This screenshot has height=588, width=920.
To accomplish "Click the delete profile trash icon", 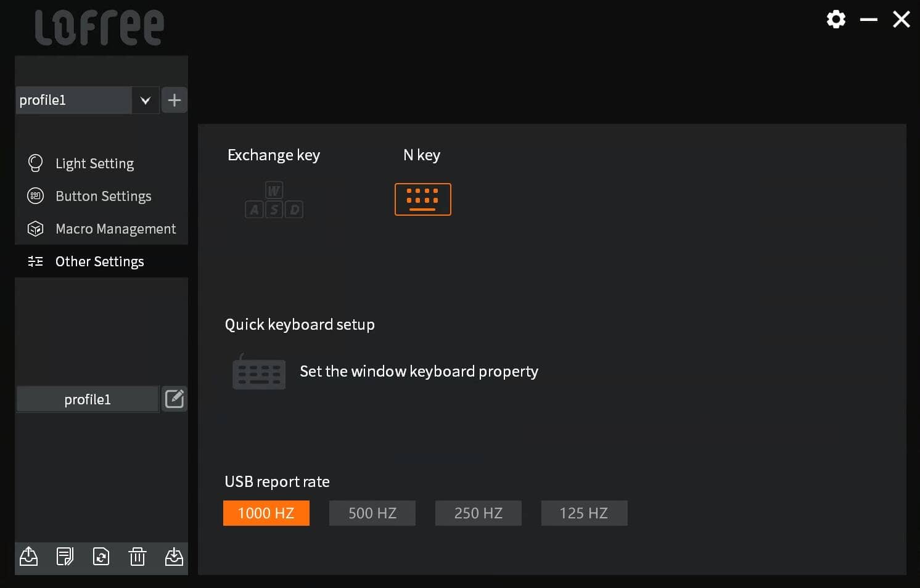I will click(x=137, y=557).
